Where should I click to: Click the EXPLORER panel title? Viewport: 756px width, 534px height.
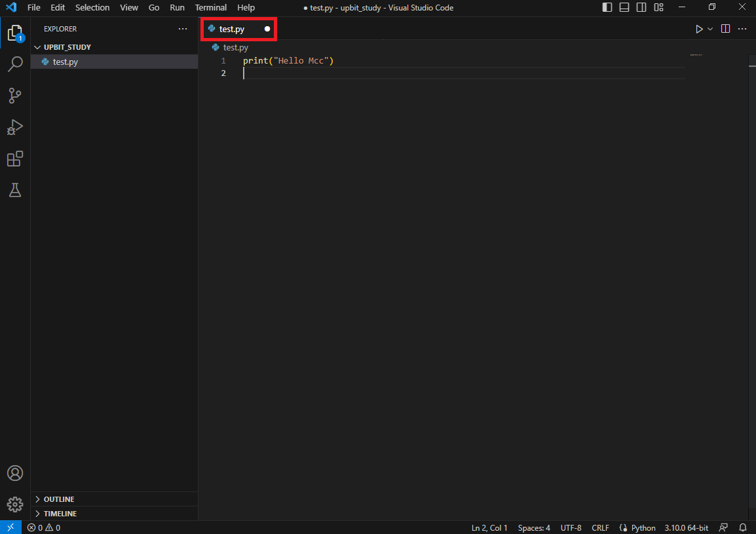(60, 29)
